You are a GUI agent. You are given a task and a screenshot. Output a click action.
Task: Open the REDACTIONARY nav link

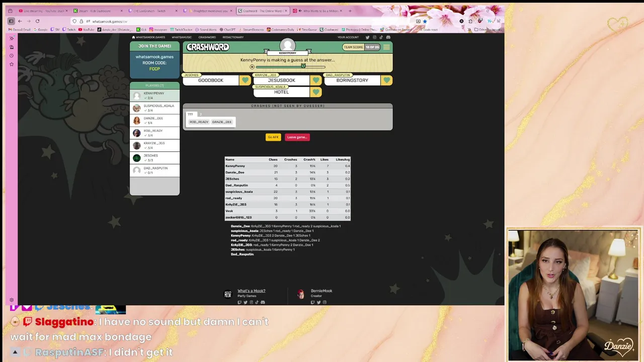(233, 37)
